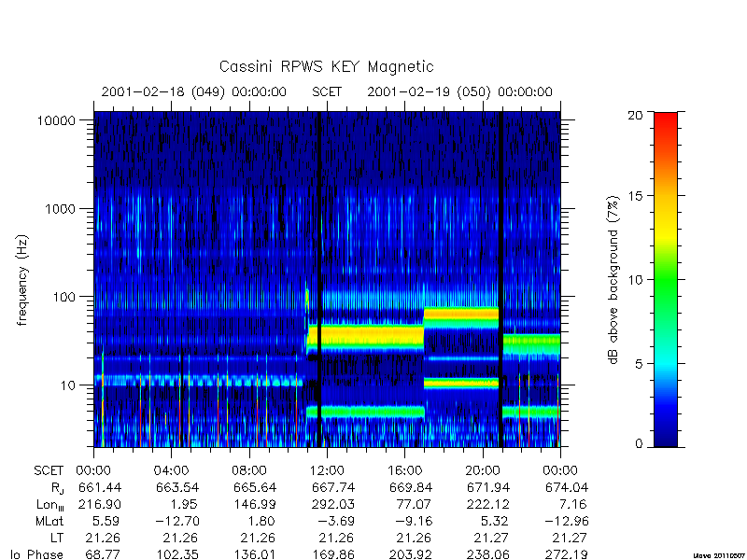Click the orange band near 70 Hz

pos(461,314)
